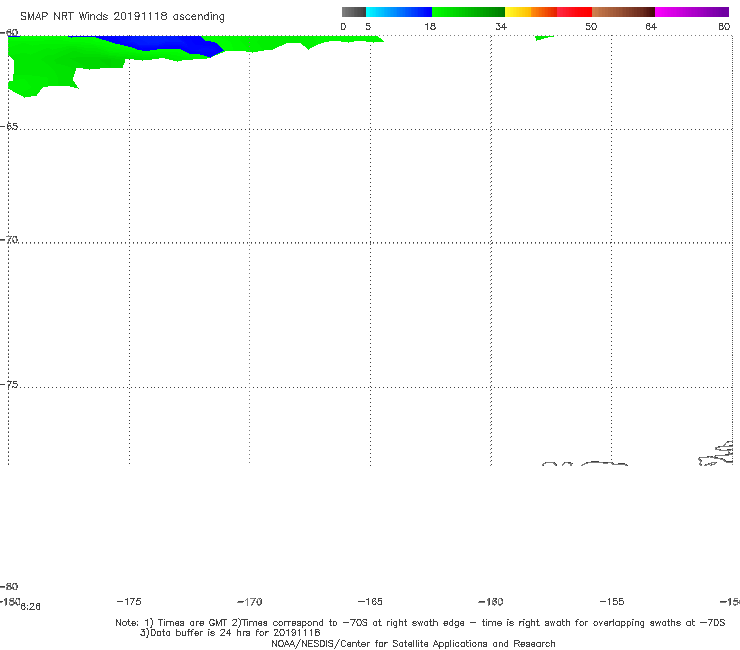Click the longitude label '-160'
The image size is (740, 650).
point(491,602)
